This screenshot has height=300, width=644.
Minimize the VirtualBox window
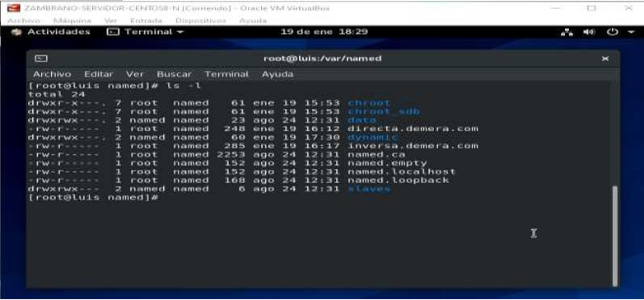click(555, 7)
